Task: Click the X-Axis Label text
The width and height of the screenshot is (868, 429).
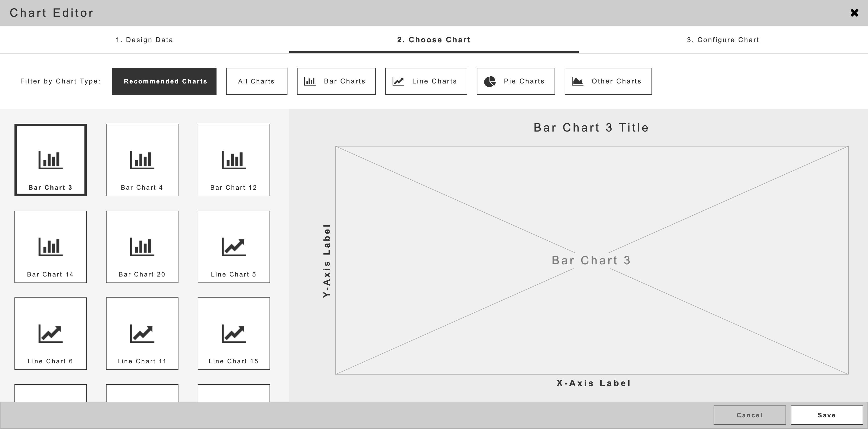Action: click(x=594, y=383)
